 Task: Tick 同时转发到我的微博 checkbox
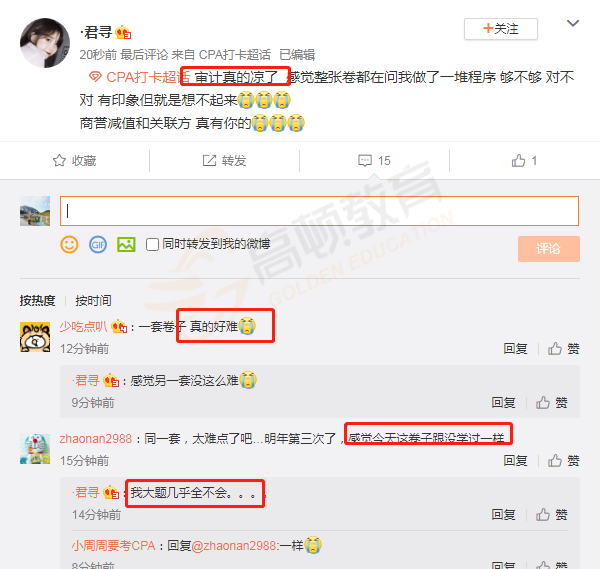[152, 245]
